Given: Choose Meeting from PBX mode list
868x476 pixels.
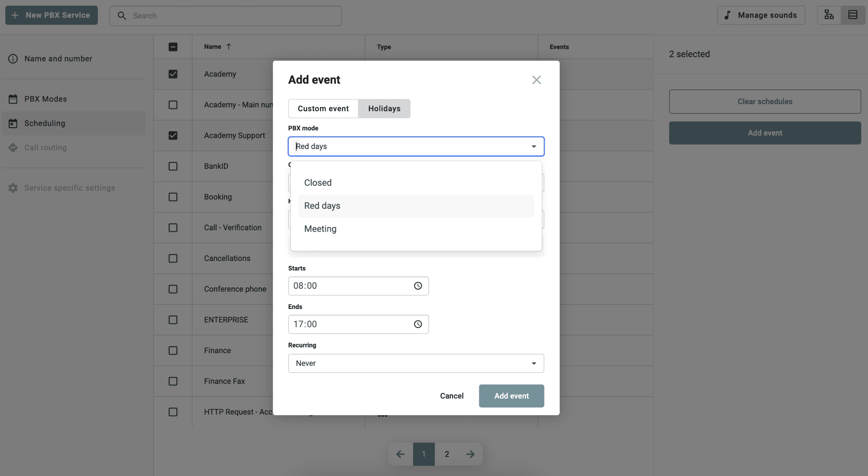Looking at the screenshot, I should click(320, 229).
